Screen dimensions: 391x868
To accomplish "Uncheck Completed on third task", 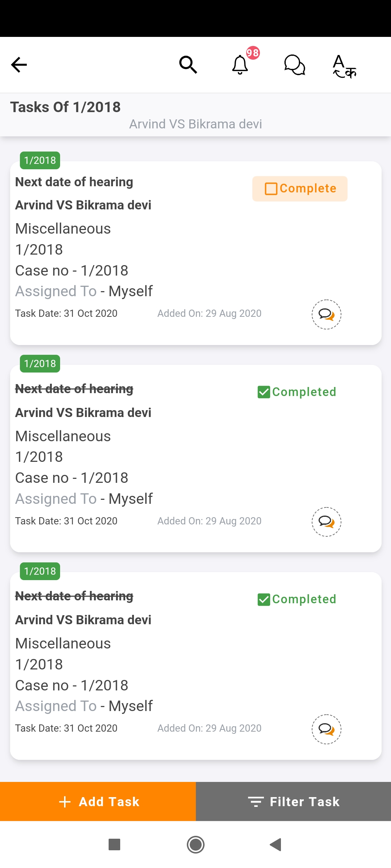I will pyautogui.click(x=297, y=599).
